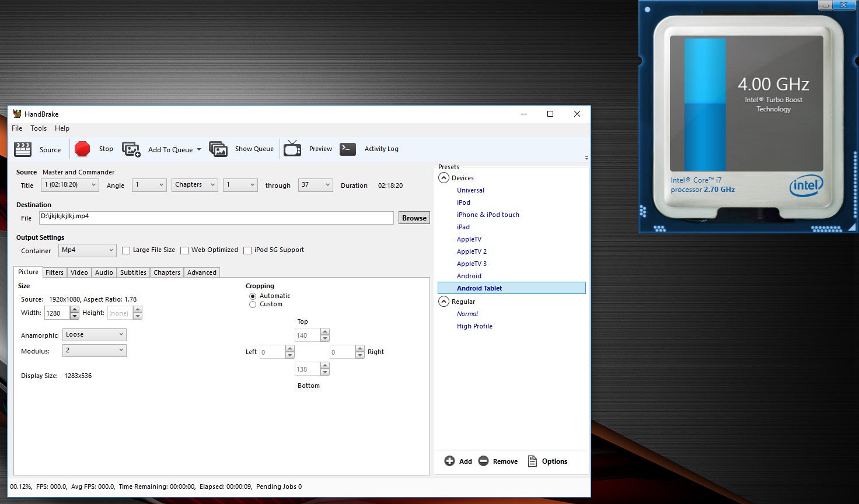The image size is (859, 504).
Task: Collapse the Regular preset group
Action: pyautogui.click(x=444, y=302)
